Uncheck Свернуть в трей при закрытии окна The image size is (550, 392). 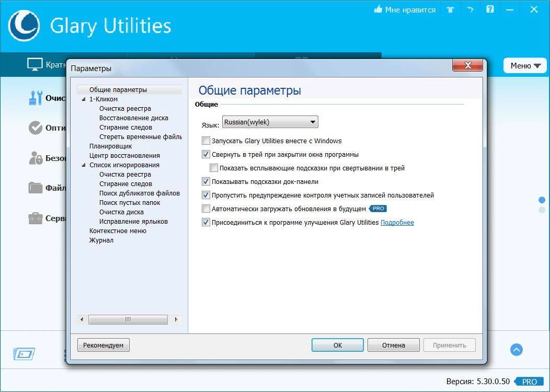click(206, 154)
